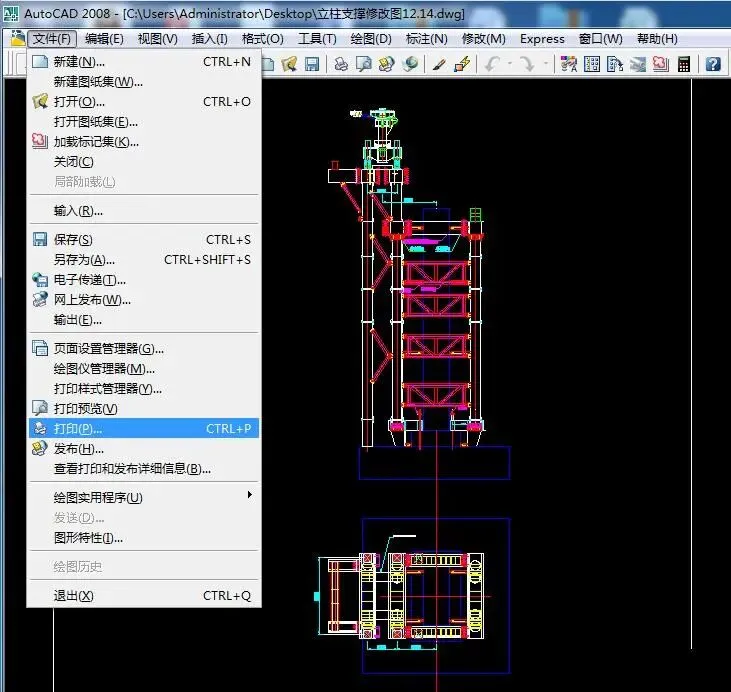
Task: Open the 绘图(D) menu
Action: pyautogui.click(x=371, y=39)
